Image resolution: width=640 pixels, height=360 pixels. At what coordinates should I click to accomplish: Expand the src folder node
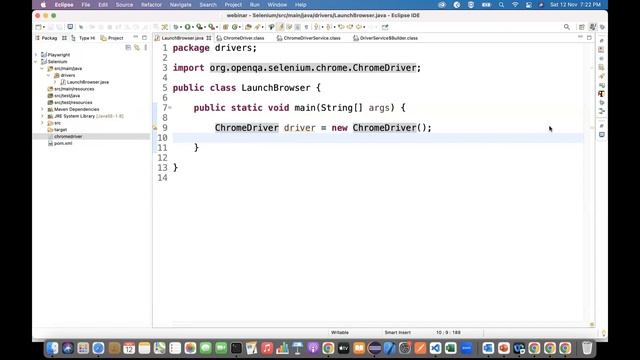tap(42, 123)
